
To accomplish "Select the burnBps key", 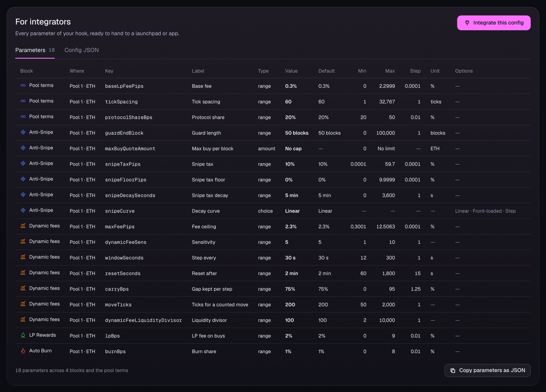I will point(115,351).
